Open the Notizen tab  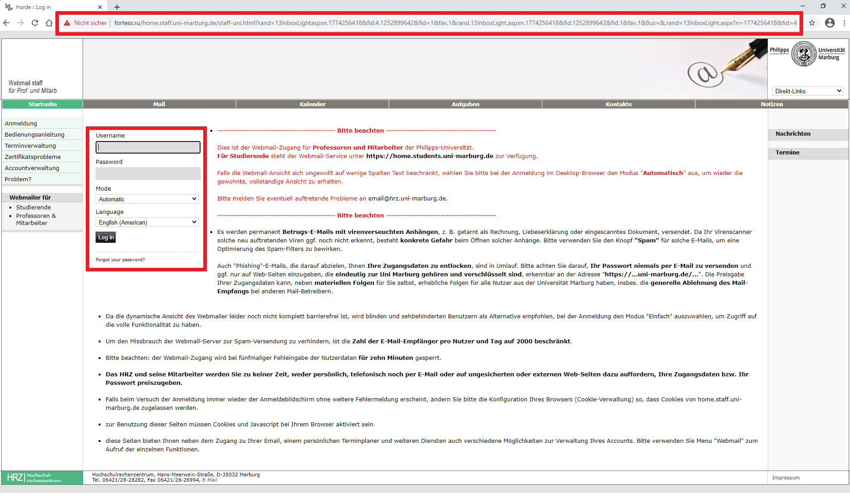(x=772, y=104)
